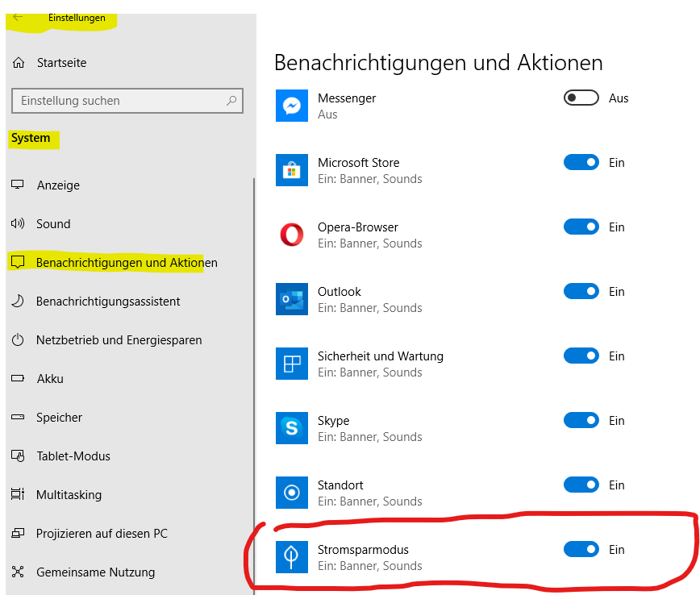Click the Einstellung suchen search field
700x595 pixels.
(127, 101)
